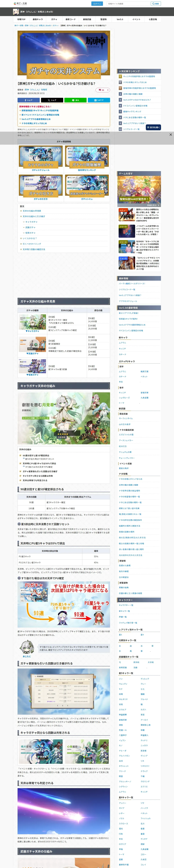Open the 七聖召喚 nav tab
Image resolution: width=174 pixels, height=868 pixels.
[x=153, y=20]
